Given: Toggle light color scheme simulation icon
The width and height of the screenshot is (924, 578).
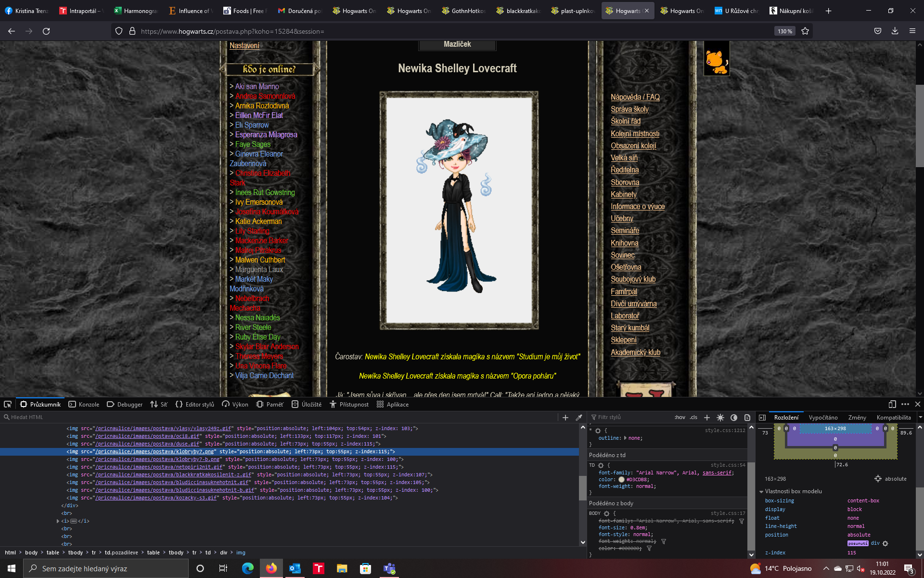Looking at the screenshot, I should click(720, 418).
